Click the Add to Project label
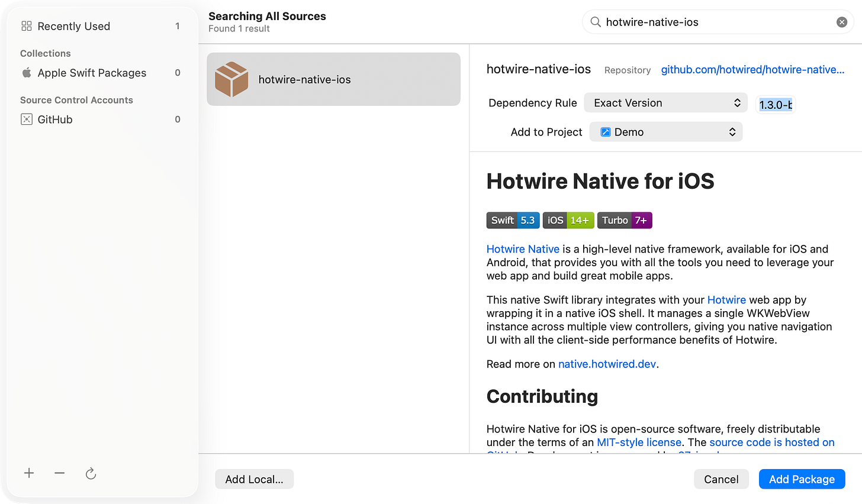This screenshot has height=504, width=862. pos(546,132)
